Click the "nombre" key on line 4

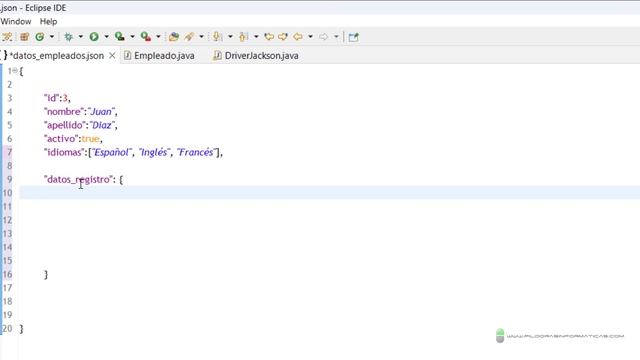point(64,112)
